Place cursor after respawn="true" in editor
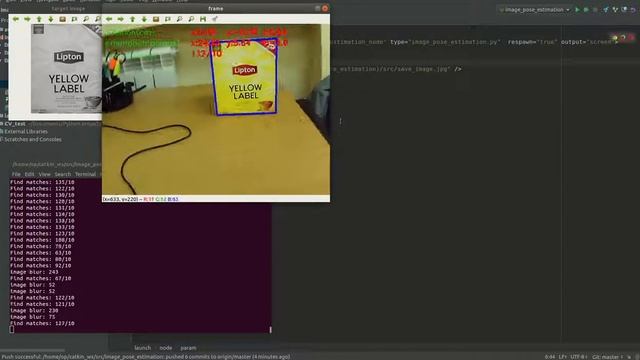640x360 pixels. pos(558,42)
